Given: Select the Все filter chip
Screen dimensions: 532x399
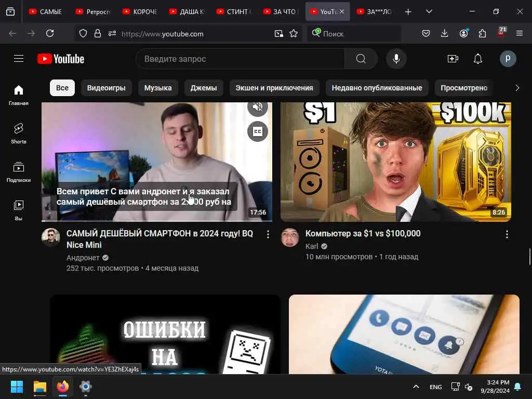Looking at the screenshot, I should [x=62, y=88].
